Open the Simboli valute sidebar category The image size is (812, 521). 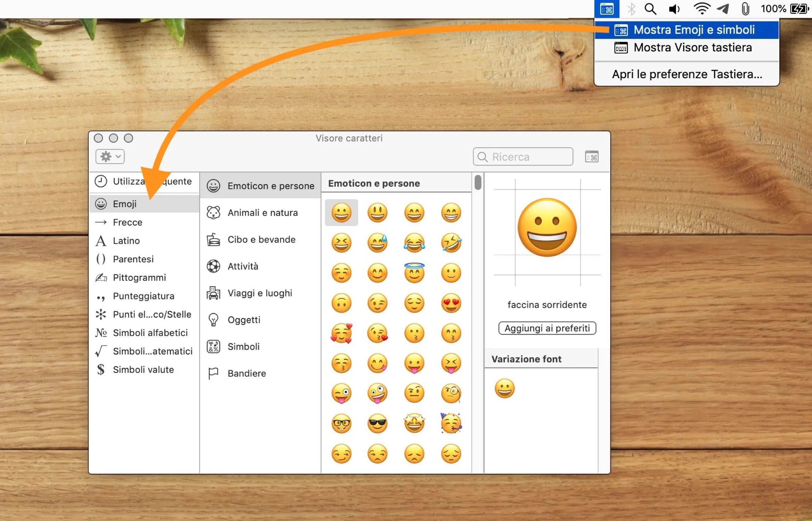pos(143,369)
